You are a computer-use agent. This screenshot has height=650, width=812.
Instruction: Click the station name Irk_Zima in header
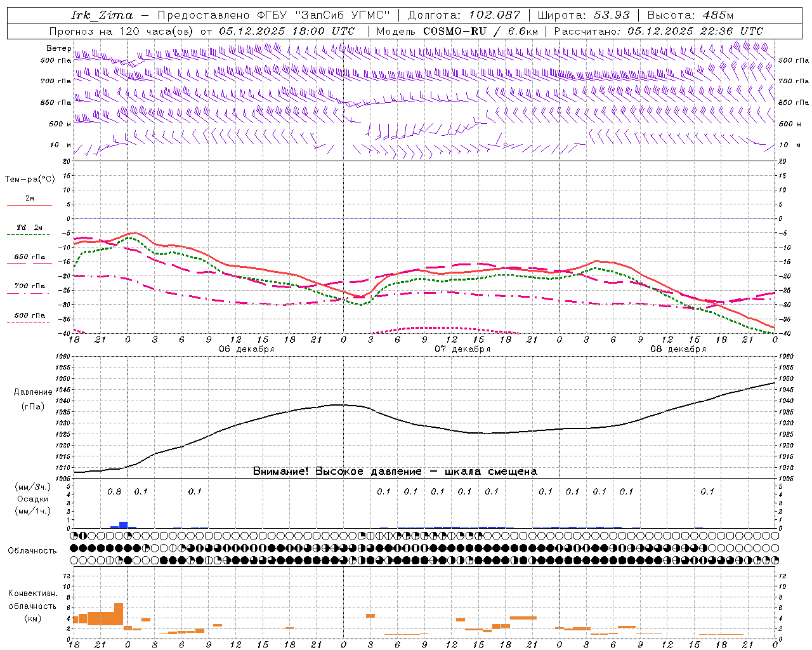click(x=101, y=15)
